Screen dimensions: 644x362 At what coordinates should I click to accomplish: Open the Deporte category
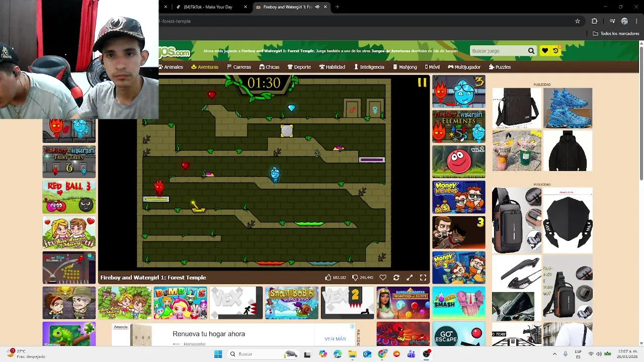tap(299, 67)
